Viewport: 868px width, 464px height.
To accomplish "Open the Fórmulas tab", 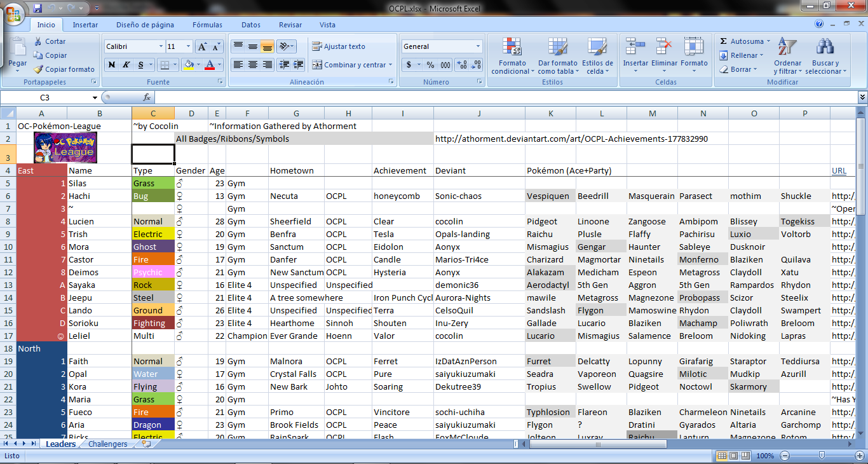I will (208, 25).
